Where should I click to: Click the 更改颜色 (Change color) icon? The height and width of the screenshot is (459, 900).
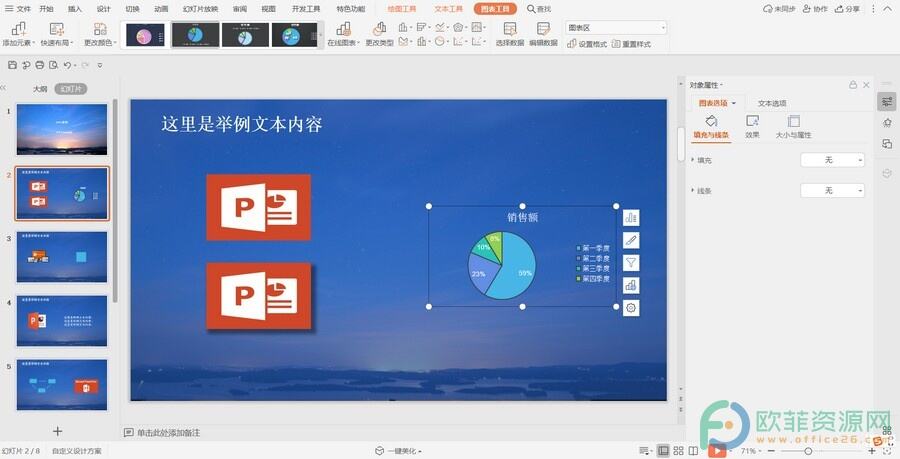[100, 29]
